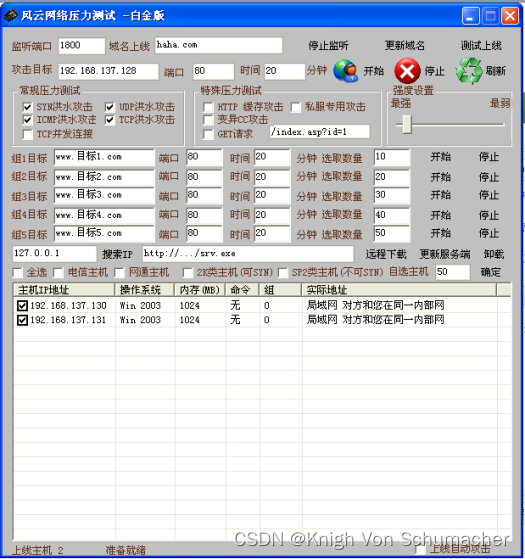Click the GET request path field /index.asp?id=1

tap(320, 132)
